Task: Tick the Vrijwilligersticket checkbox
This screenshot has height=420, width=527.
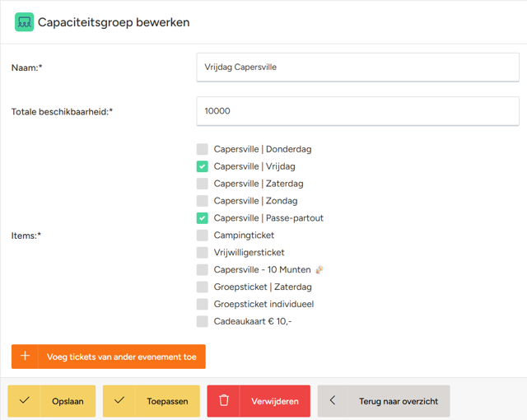Action: (203, 252)
